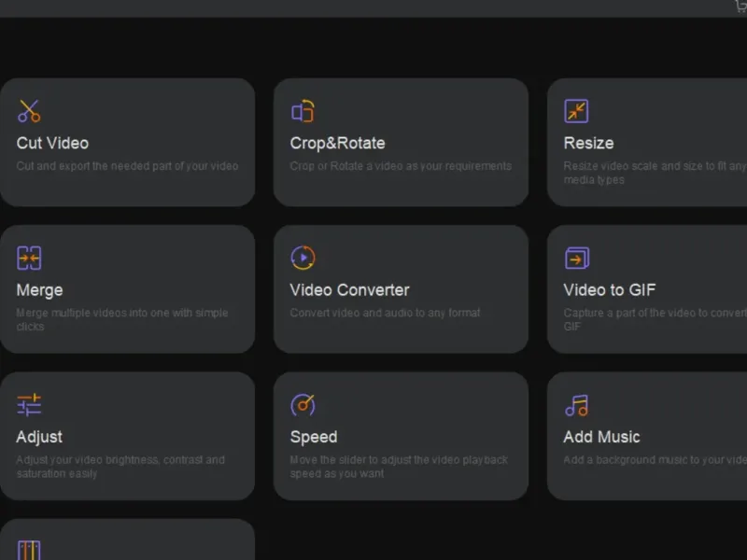747x560 pixels.
Task: Click the Resize arrows icon
Action: pos(576,111)
